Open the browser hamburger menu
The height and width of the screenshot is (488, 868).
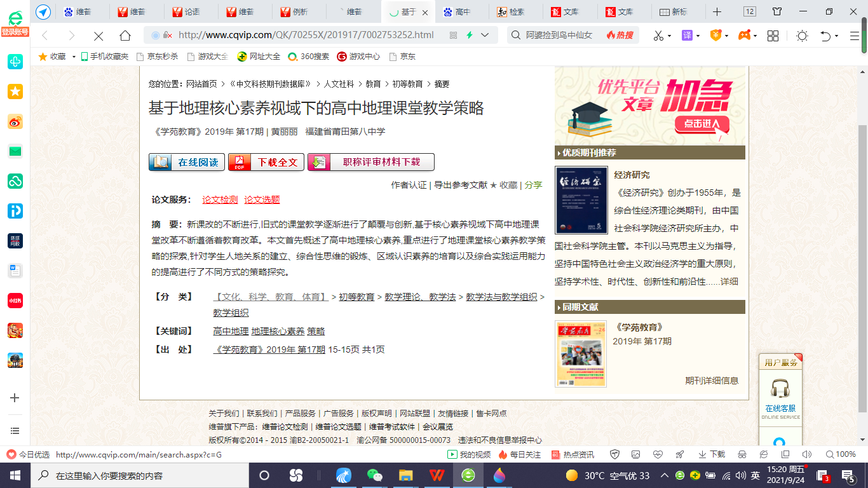coord(855,36)
